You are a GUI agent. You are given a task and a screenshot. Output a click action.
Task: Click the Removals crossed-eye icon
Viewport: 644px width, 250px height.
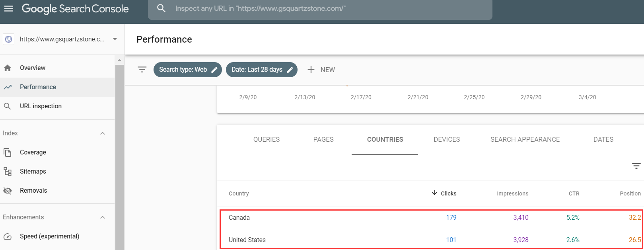pyautogui.click(x=8, y=191)
